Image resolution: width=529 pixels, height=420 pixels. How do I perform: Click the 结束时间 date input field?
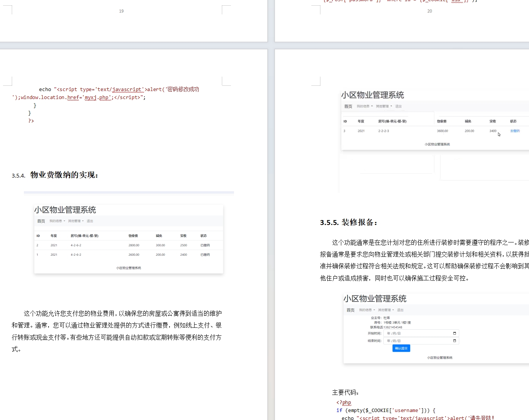(421, 341)
